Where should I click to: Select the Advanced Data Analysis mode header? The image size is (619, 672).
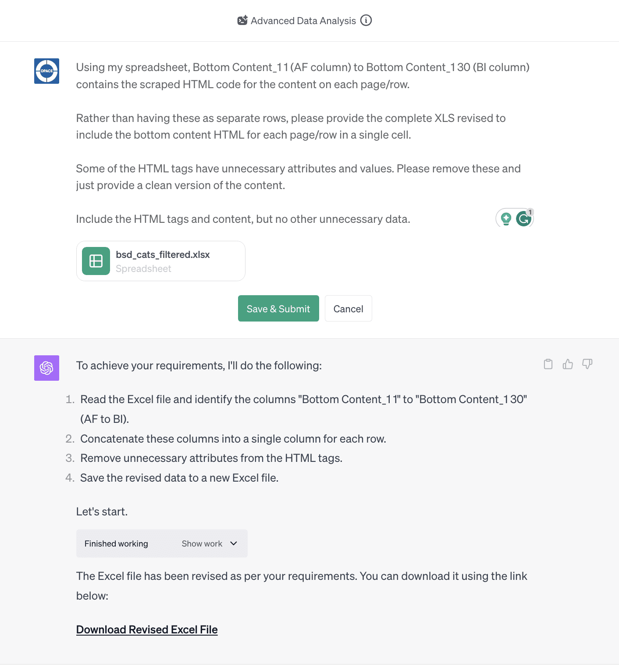pyautogui.click(x=304, y=20)
